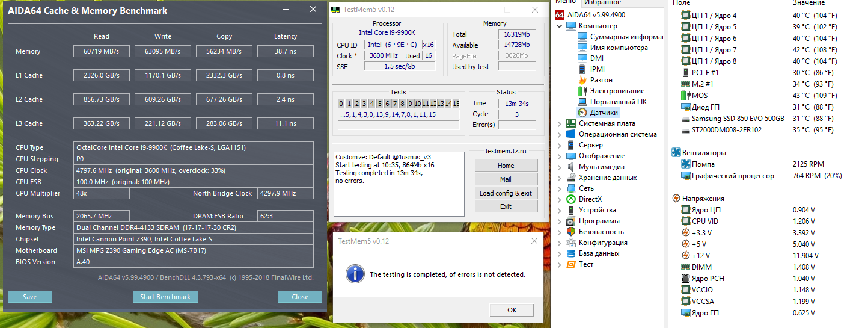Expand the DirectX tree node

(560, 200)
